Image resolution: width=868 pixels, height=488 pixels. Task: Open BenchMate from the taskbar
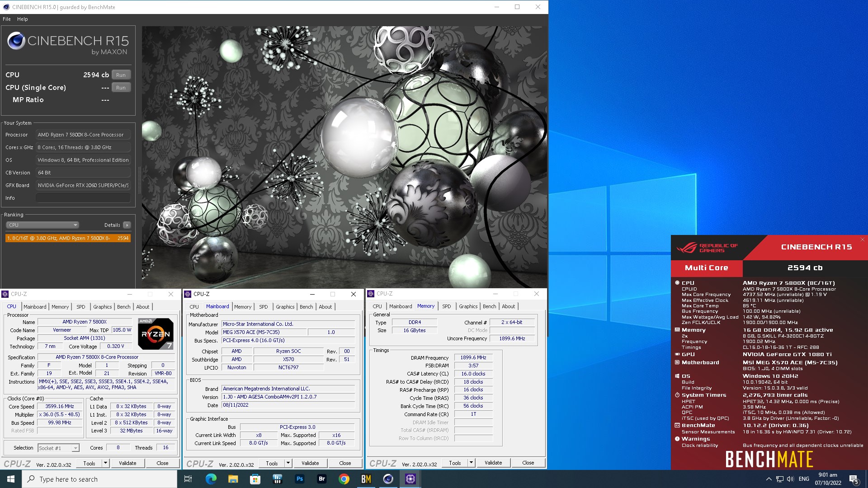(x=366, y=479)
